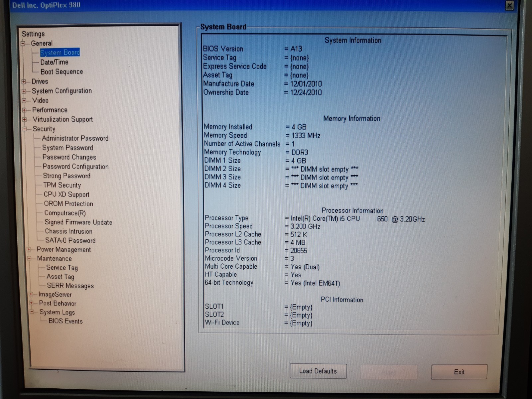Click the Exit button

(x=459, y=372)
